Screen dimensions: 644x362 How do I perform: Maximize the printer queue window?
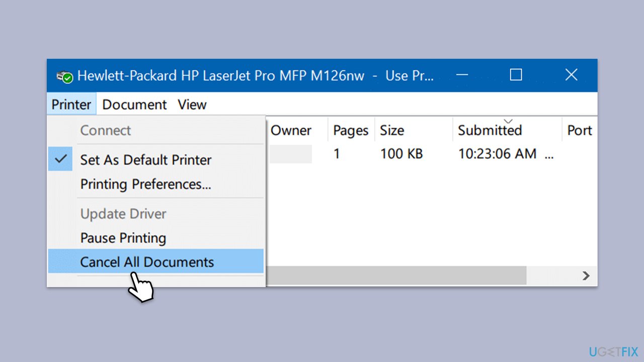[x=516, y=75]
